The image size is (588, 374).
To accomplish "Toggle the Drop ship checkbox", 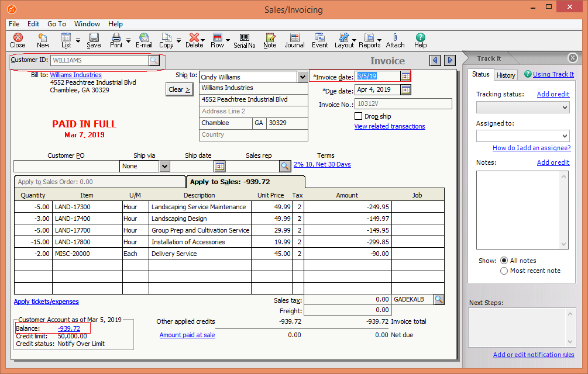I will pyautogui.click(x=359, y=116).
